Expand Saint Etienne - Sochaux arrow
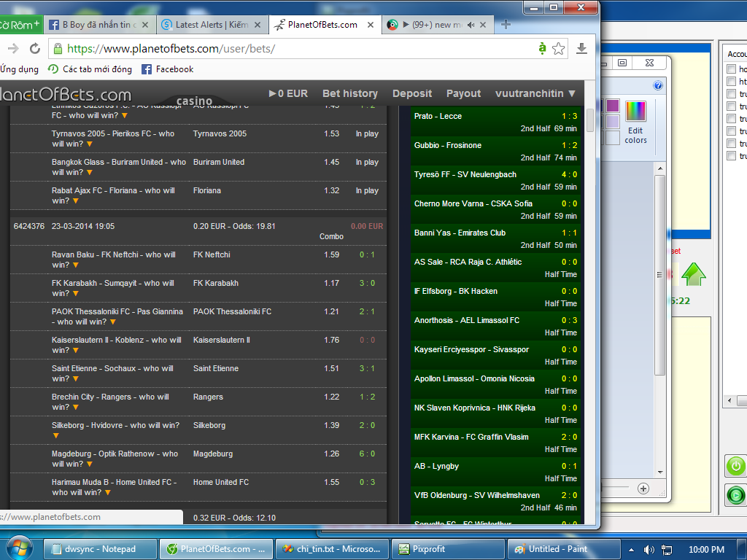 pyautogui.click(x=76, y=379)
